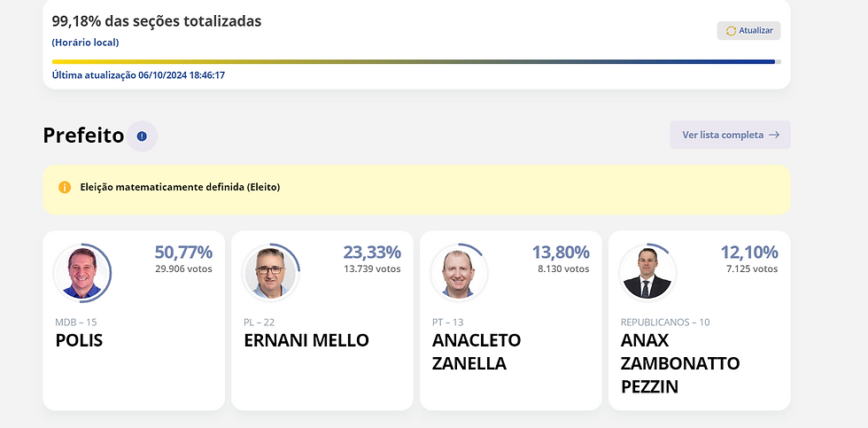The width and height of the screenshot is (868, 428).
Task: Click the 50,77% percentage on Polis card
Action: point(183,253)
